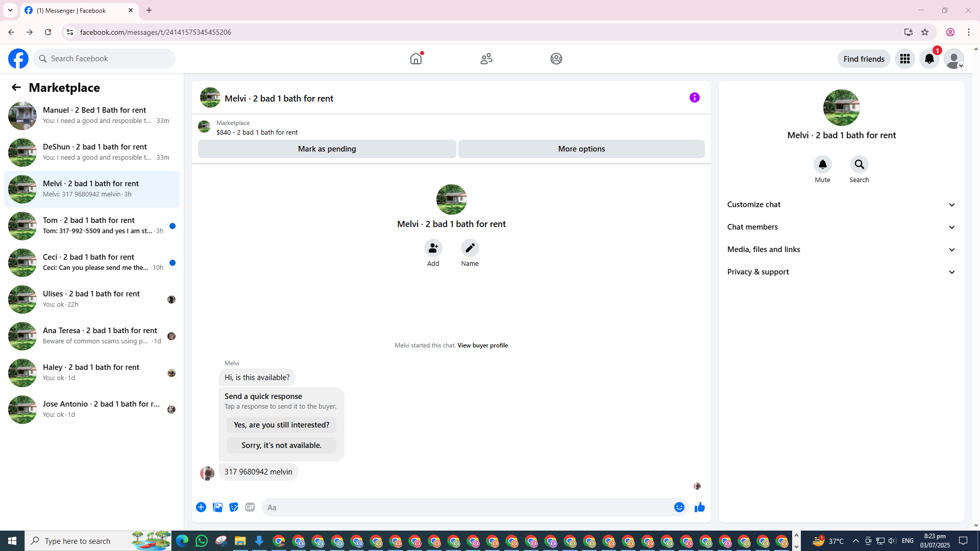Click Mark as pending button
This screenshot has height=551, width=980.
327,149
